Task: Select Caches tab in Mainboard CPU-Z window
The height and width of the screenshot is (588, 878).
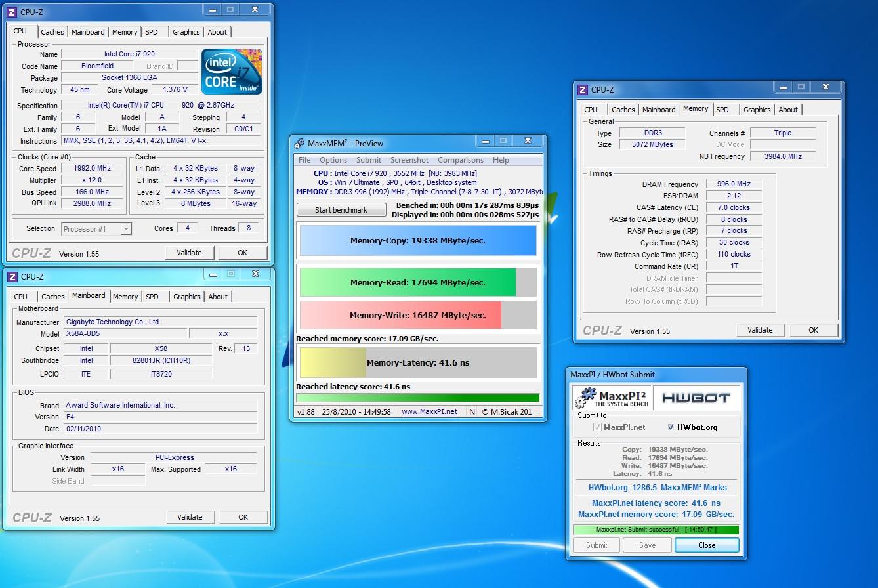Action: (53, 297)
